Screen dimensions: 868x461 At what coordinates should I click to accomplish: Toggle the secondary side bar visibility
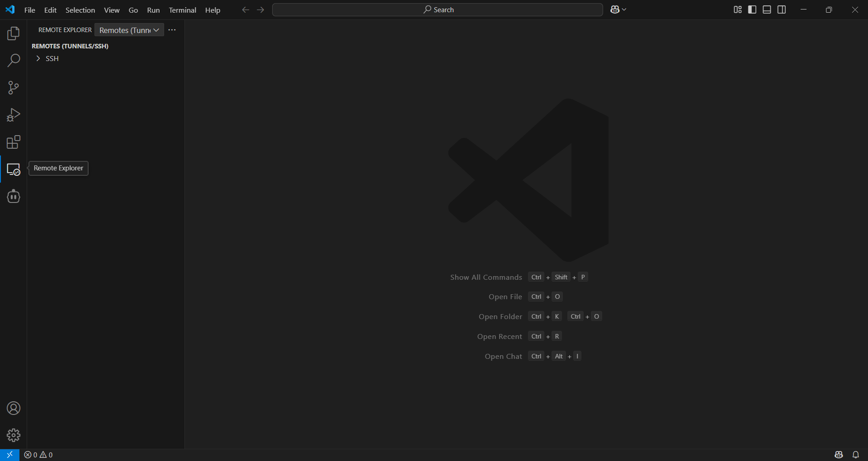[782, 9]
